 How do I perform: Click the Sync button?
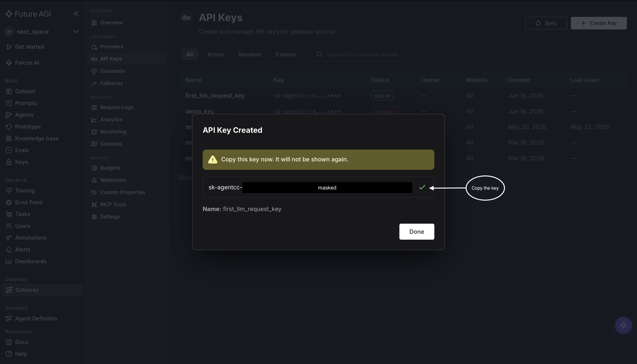[546, 23]
